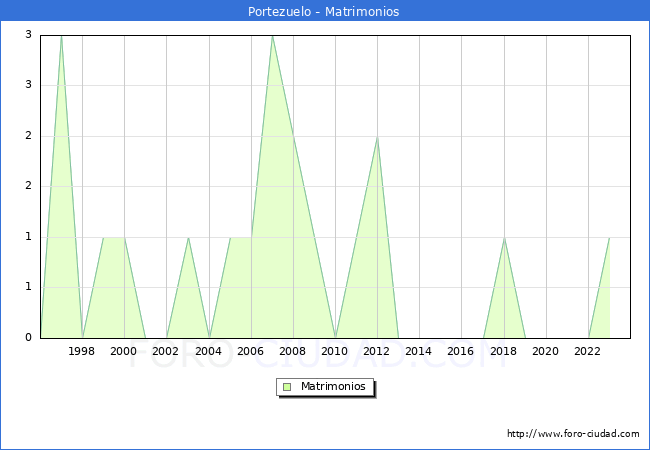Screen dimensions: 650x450
Task: Click the 2014 x-axis label
Action: tap(419, 351)
